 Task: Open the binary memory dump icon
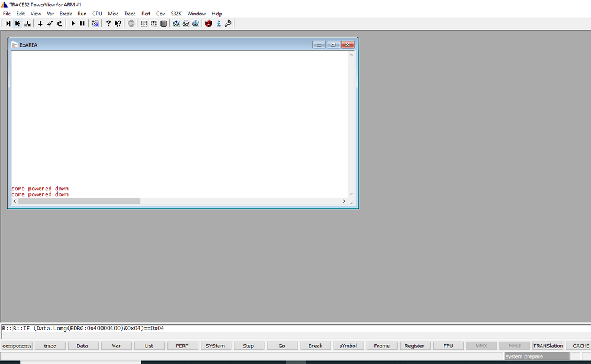click(154, 23)
